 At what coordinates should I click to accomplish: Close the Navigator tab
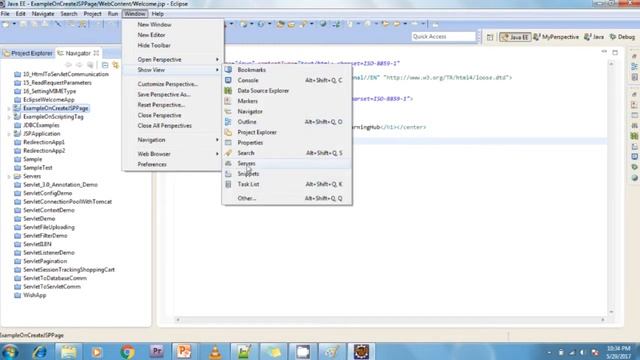96,53
